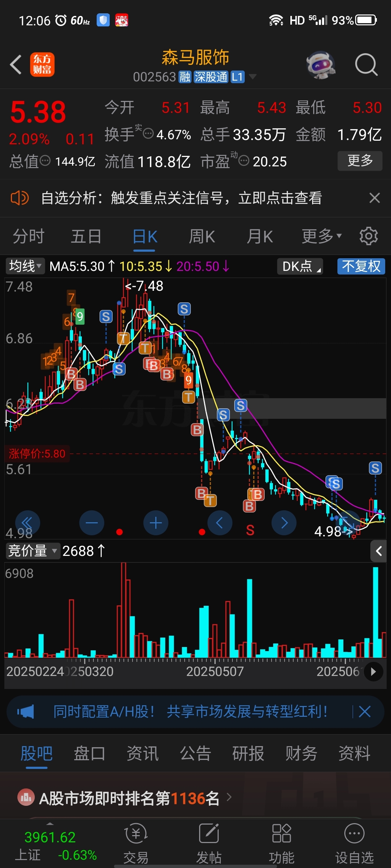The width and height of the screenshot is (391, 868).
Task: Select 日K tab
Action: (144, 237)
